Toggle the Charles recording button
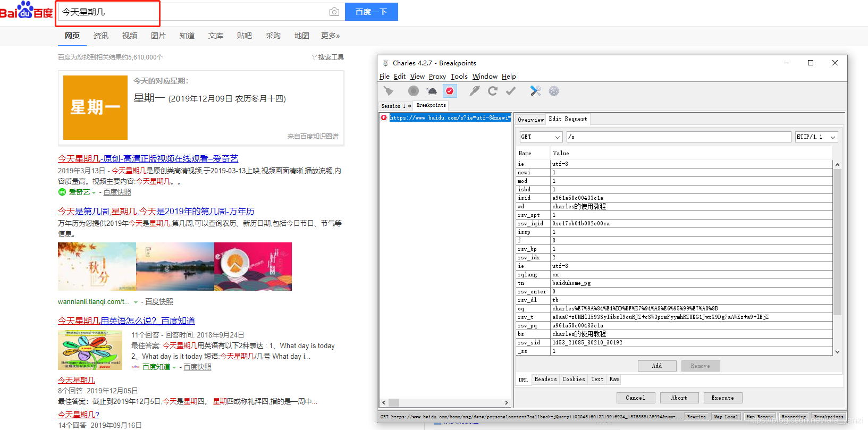Image resolution: width=868 pixels, height=430 pixels. 414,91
